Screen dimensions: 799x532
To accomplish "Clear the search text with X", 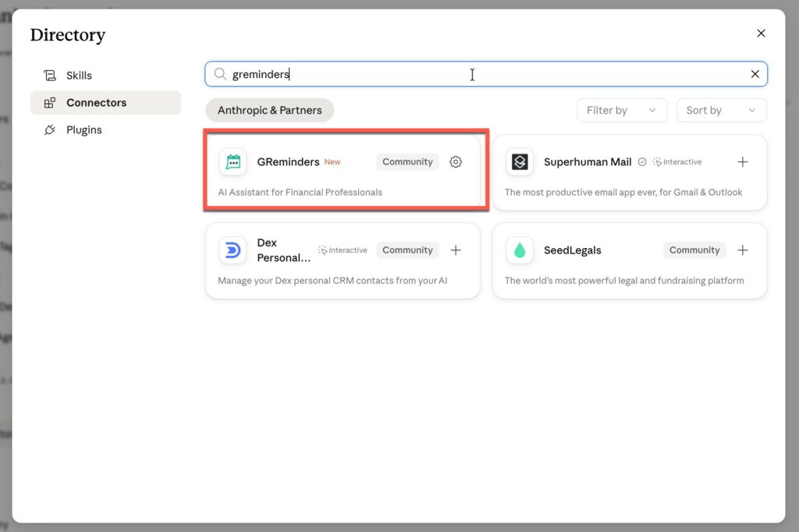I will coord(755,74).
